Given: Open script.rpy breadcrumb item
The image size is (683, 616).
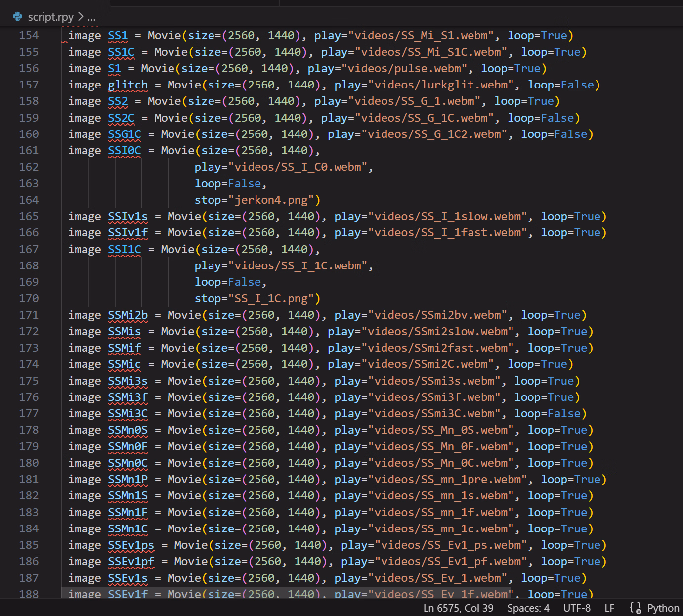Looking at the screenshot, I should click(x=50, y=17).
